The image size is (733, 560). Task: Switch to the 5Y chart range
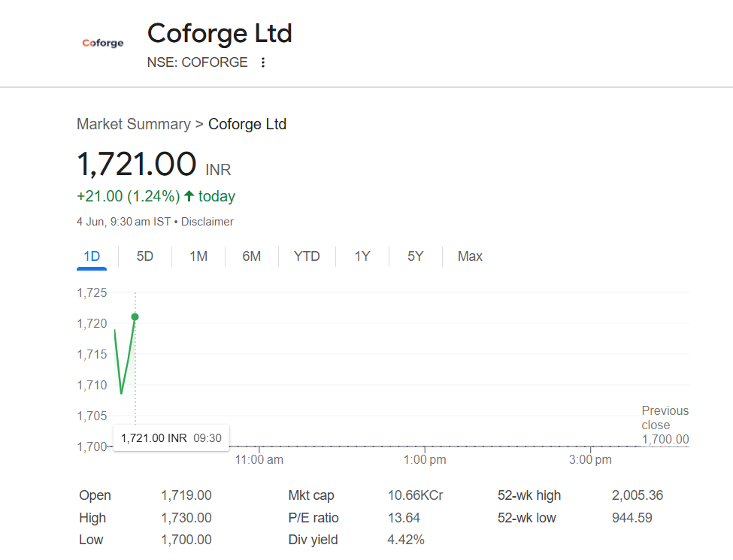416,256
